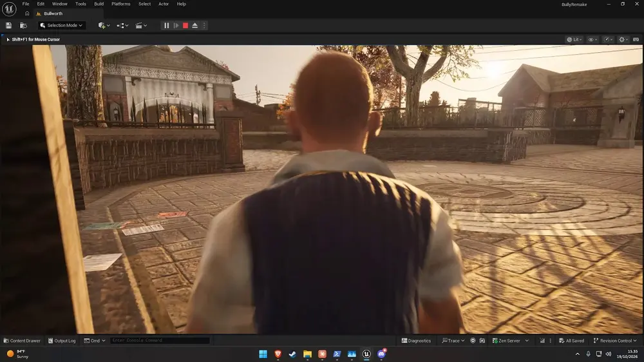
Task: Click the Eject from player icon
Action: (195, 26)
